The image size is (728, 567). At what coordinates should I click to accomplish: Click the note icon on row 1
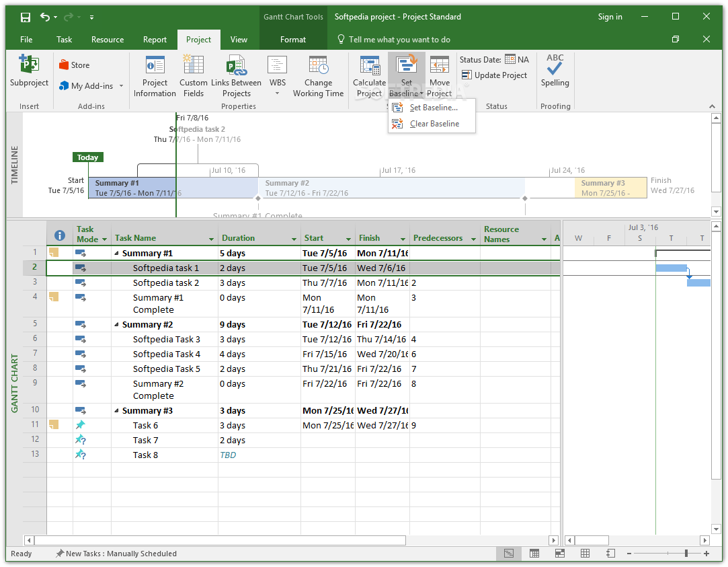point(54,253)
